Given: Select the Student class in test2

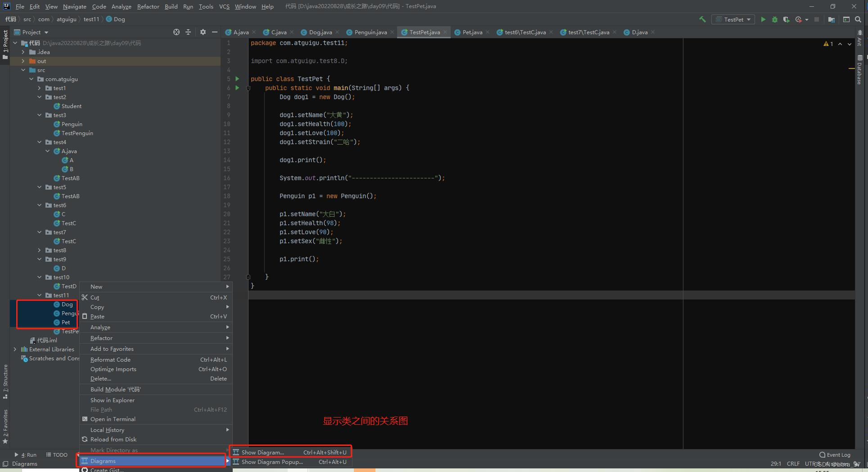Looking at the screenshot, I should tap(68, 106).
